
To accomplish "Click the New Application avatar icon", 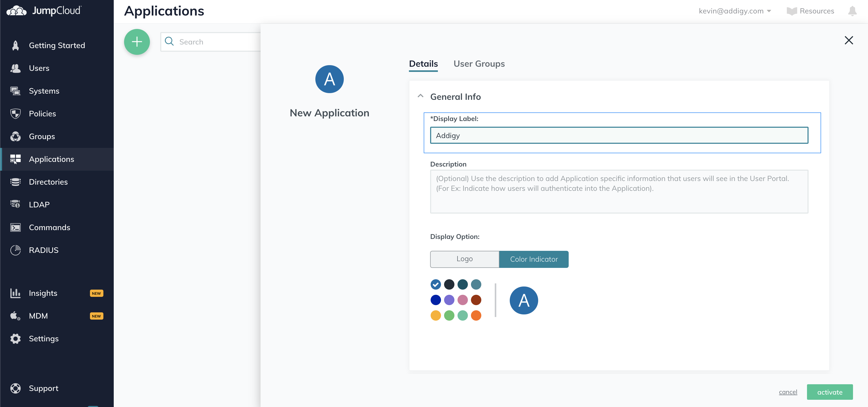I will coord(329,79).
